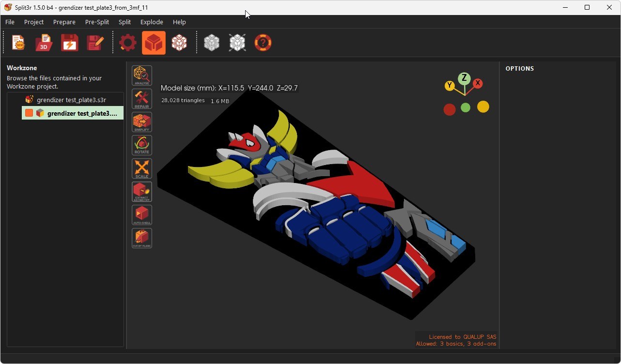Click the Z axis gizmo handle
This screenshot has height=364, width=621.
tap(464, 78)
